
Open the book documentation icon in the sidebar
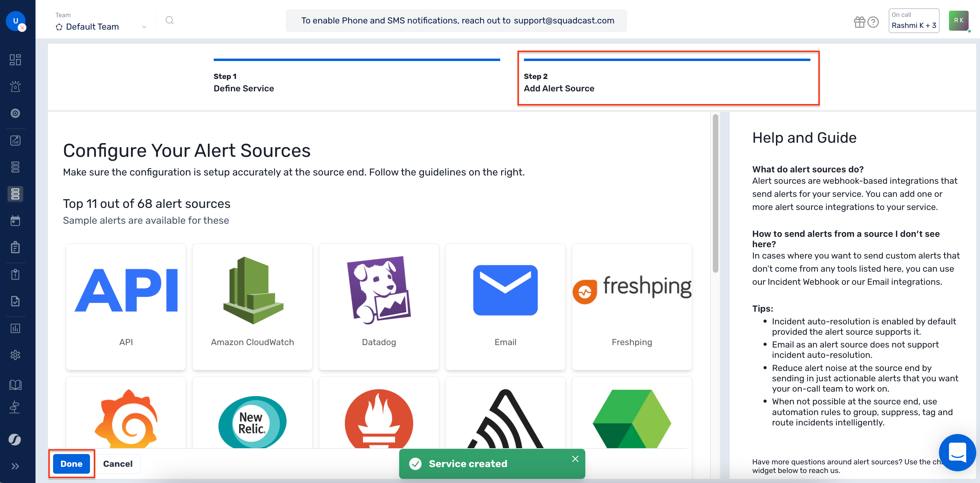pos(15,385)
